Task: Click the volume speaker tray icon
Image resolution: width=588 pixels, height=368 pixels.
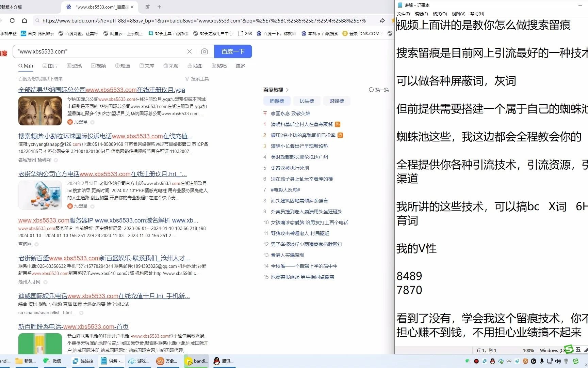Action: pyautogui.click(x=558, y=361)
